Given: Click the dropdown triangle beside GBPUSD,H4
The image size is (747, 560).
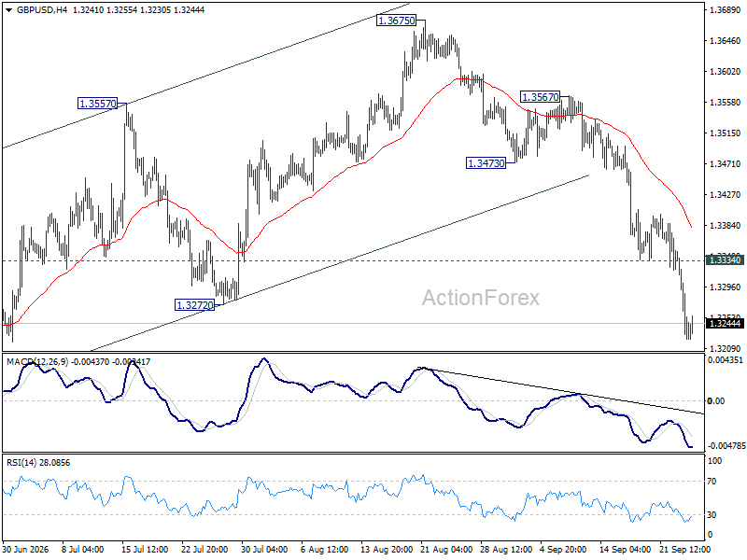Looking at the screenshot, I should 8,10.
